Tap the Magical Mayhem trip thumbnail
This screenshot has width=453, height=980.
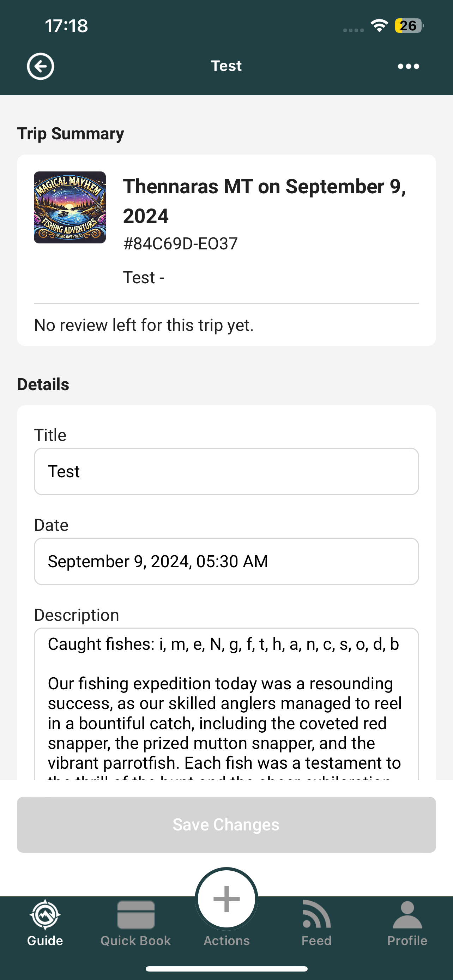(x=70, y=207)
